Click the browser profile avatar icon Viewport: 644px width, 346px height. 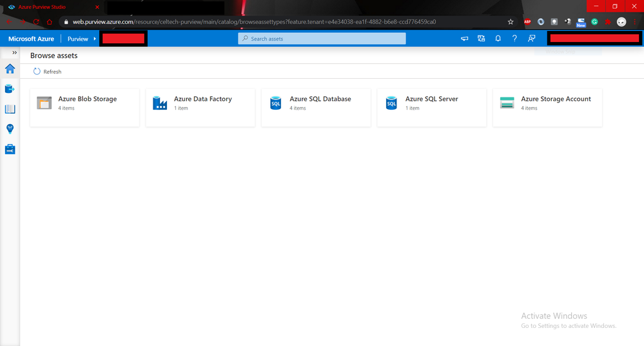(621, 22)
